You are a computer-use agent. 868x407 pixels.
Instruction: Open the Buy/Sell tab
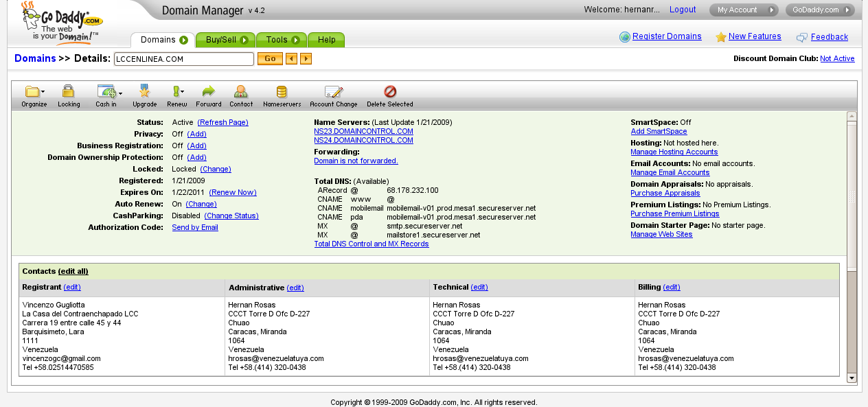[x=225, y=40]
